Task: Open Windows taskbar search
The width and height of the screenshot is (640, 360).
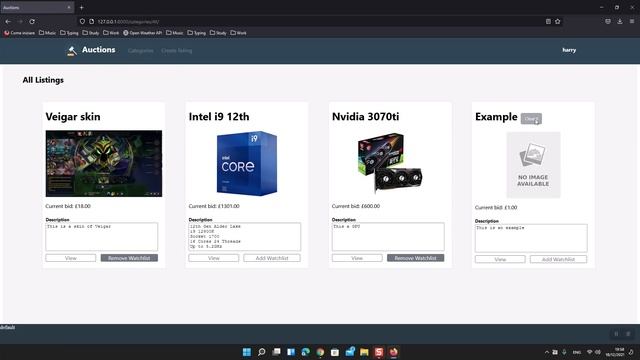Action: [x=262, y=352]
